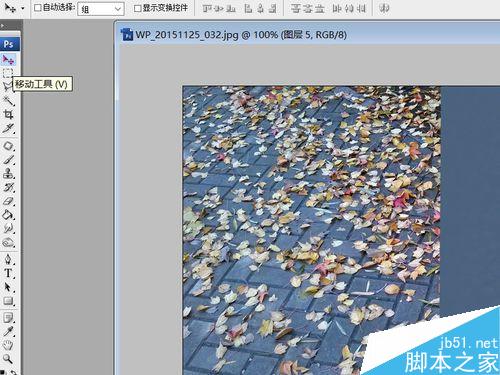
Task: Tick the 显示变换控件 checkbox
Action: tap(137, 8)
